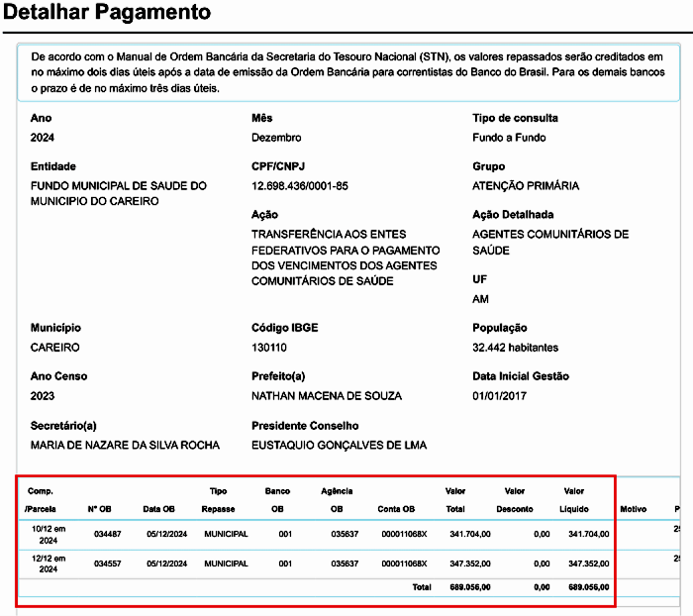Image resolution: width=693 pixels, height=616 pixels.
Task: Select the row with OB number 034487
Action: (106, 535)
